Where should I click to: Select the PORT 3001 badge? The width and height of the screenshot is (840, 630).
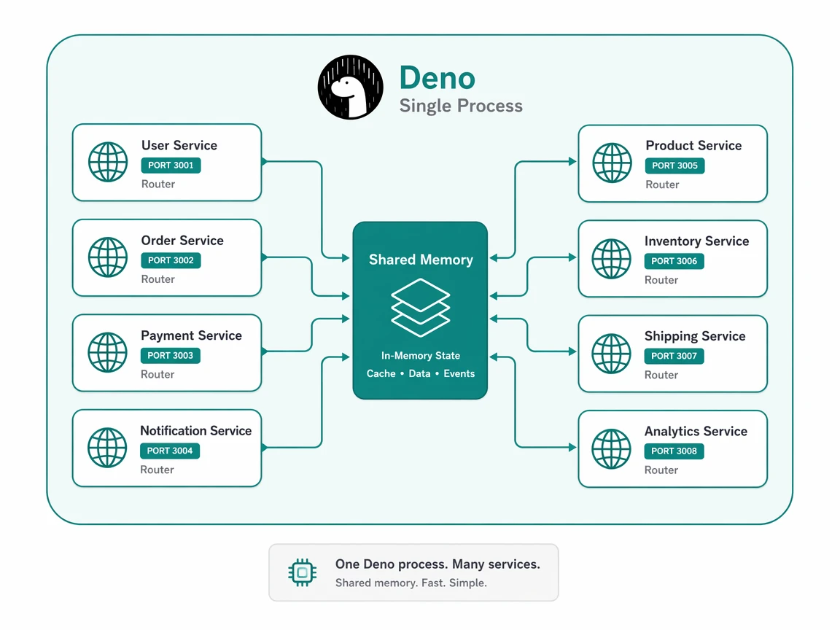tap(171, 165)
